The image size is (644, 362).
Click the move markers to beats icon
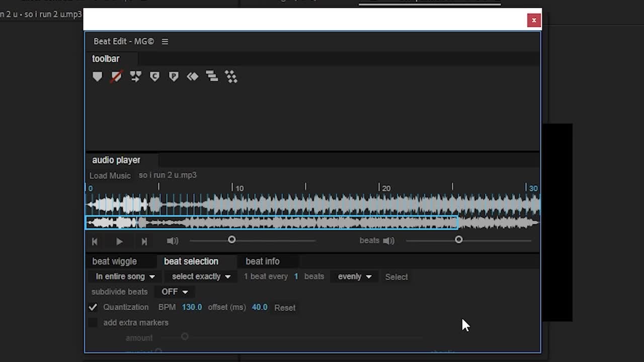(135, 76)
